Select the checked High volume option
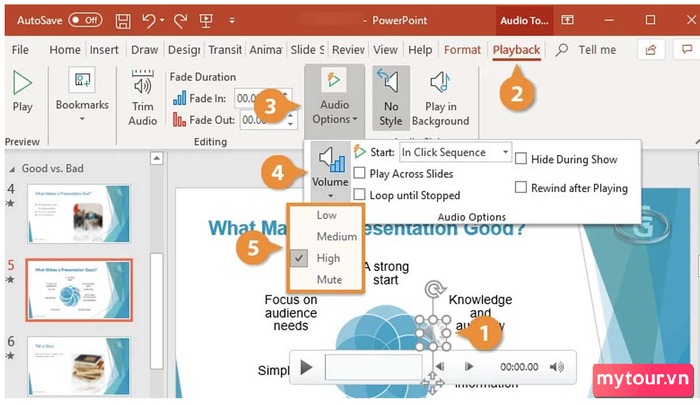Viewport: 700px width, 405px height. click(x=326, y=258)
